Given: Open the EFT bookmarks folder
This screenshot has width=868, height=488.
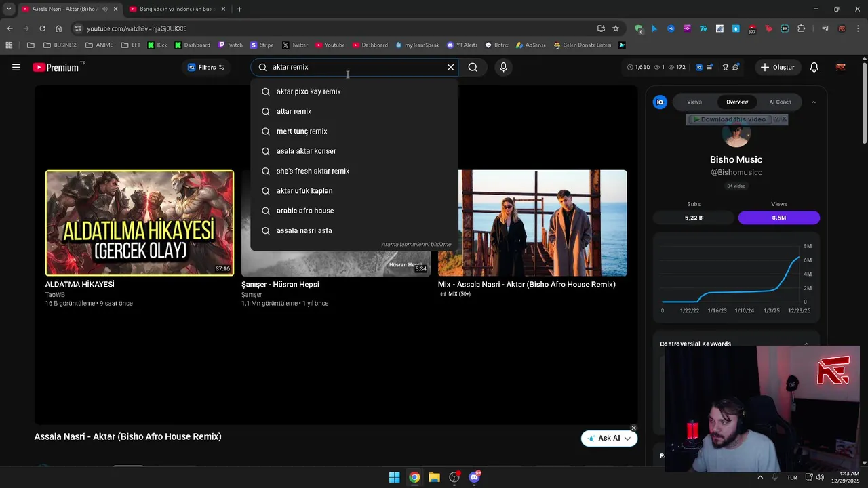Looking at the screenshot, I should [x=131, y=45].
